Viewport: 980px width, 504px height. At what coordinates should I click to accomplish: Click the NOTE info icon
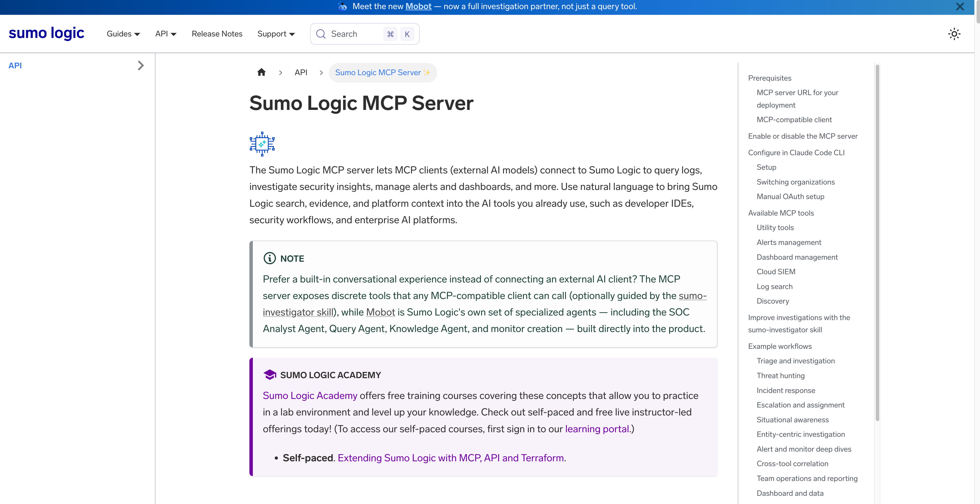pyautogui.click(x=269, y=259)
